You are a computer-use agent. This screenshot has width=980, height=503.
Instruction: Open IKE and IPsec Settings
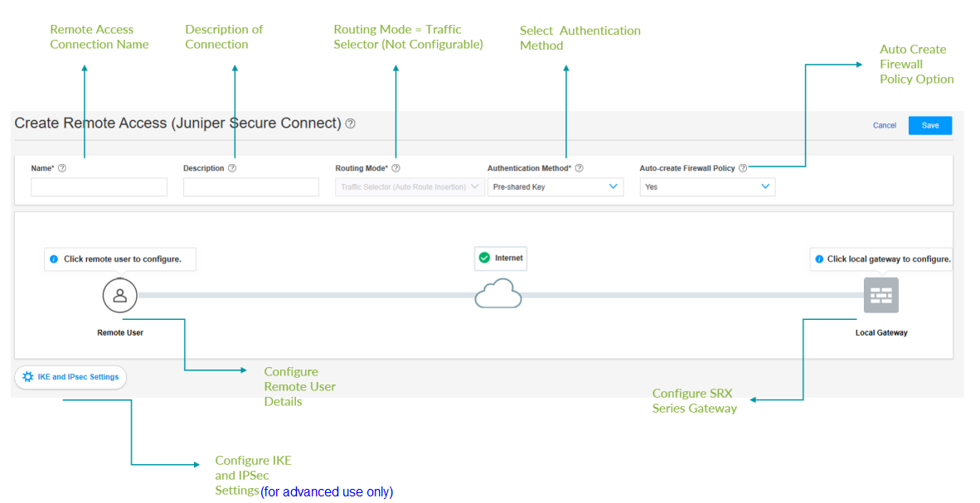70,377
